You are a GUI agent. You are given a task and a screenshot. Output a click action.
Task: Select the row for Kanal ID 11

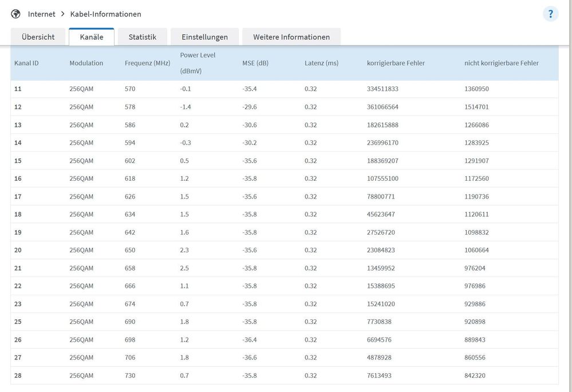pos(18,89)
